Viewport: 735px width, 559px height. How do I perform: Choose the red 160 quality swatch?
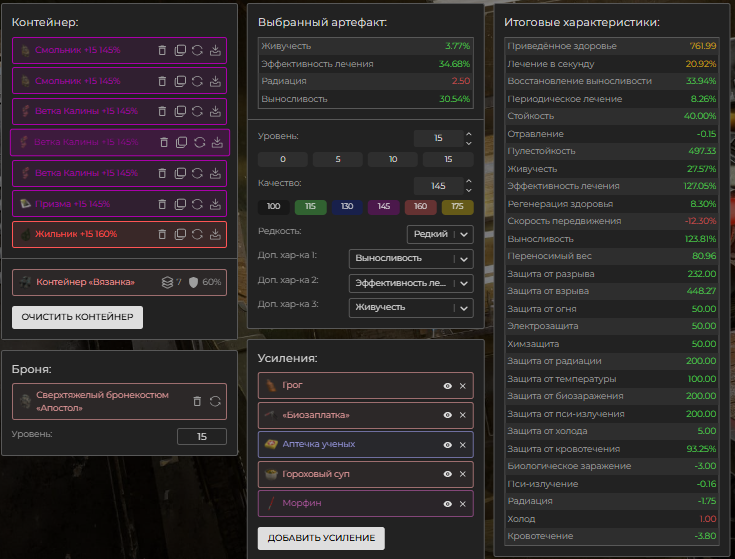click(x=418, y=207)
